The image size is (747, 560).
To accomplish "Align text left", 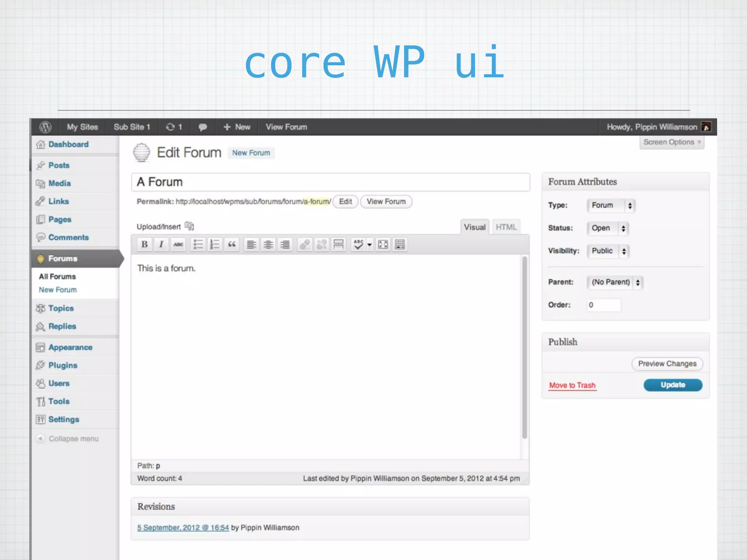I will tap(251, 244).
